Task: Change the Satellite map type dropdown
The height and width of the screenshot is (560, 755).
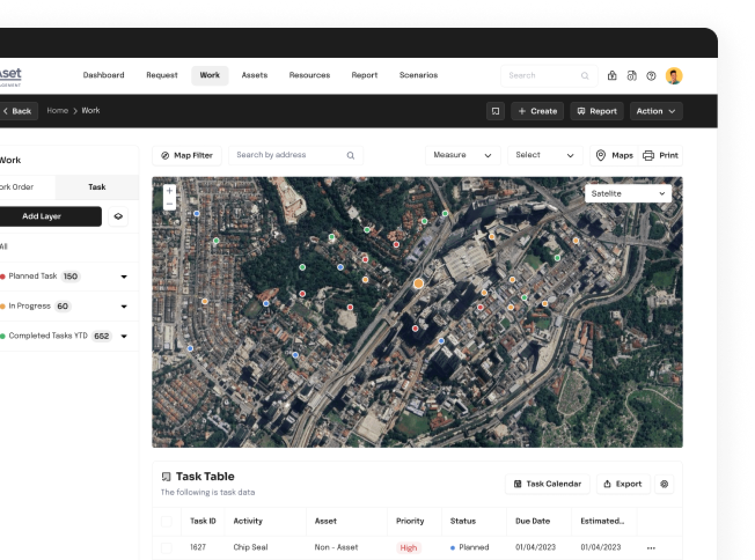Action: [x=628, y=194]
